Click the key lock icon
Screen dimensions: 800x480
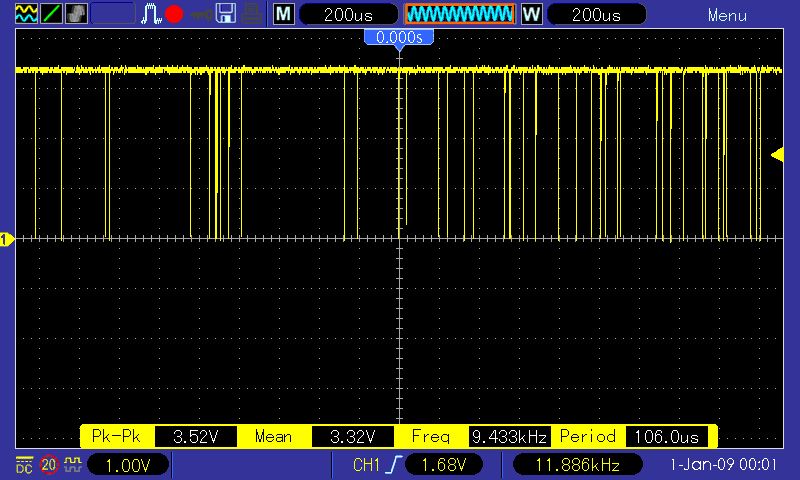point(201,14)
